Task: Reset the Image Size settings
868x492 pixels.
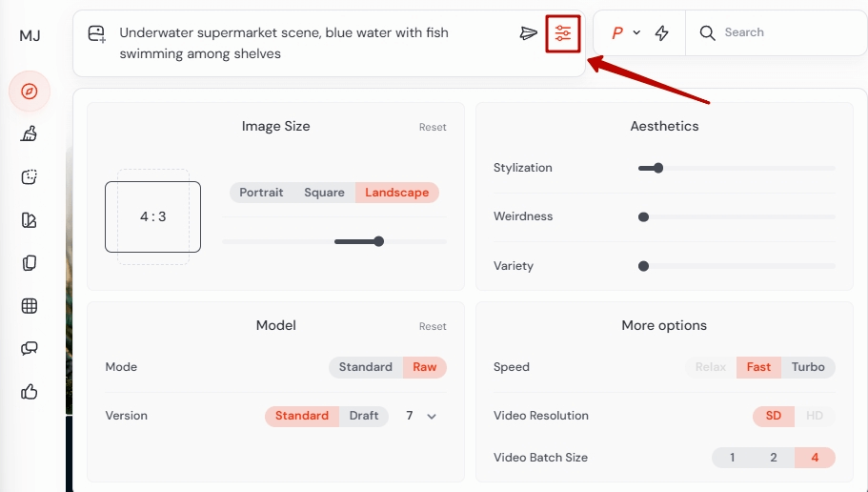Action: pos(433,127)
